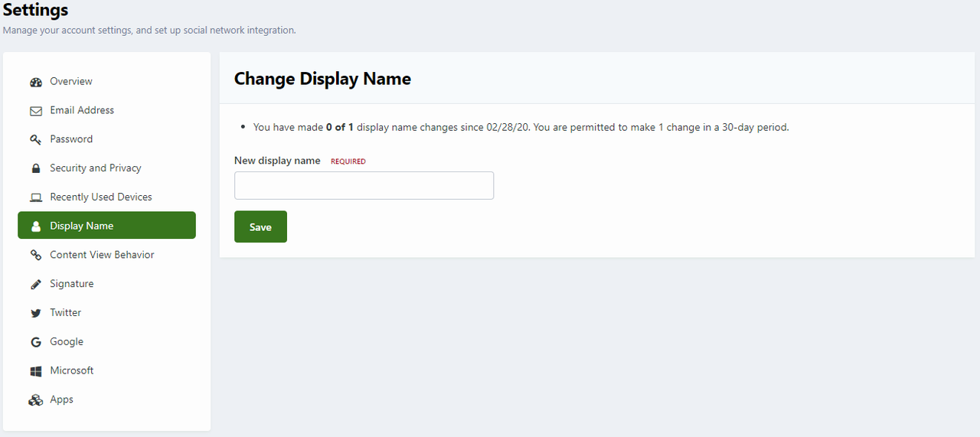
Task: Click the Change Display Name heading
Action: pos(322,78)
